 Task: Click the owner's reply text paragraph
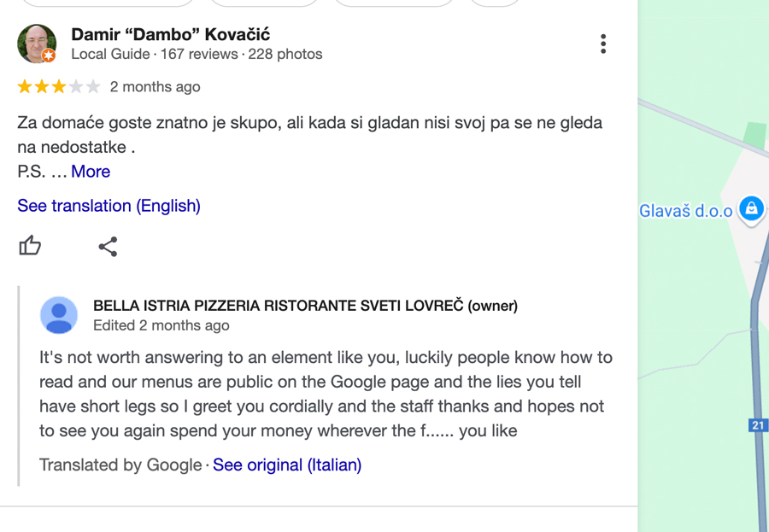point(326,395)
